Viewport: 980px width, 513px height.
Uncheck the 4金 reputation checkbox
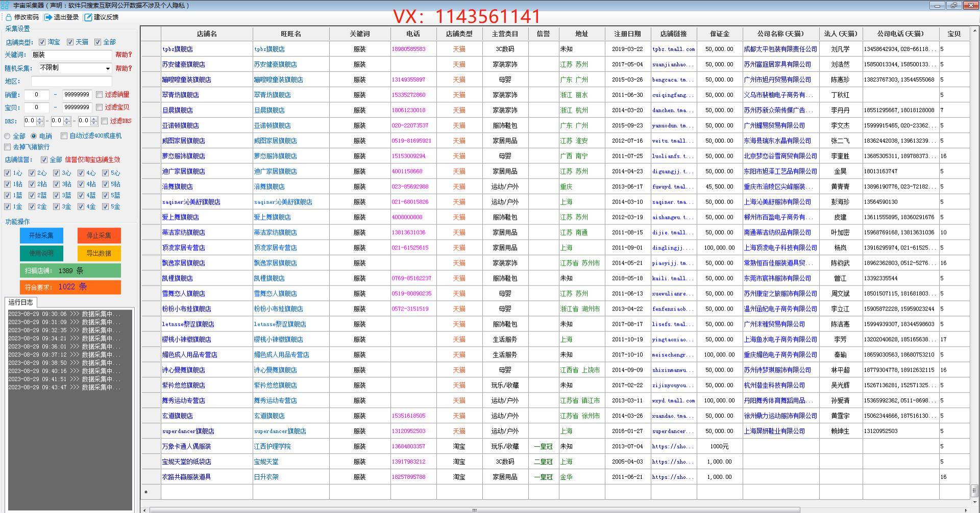click(81, 207)
